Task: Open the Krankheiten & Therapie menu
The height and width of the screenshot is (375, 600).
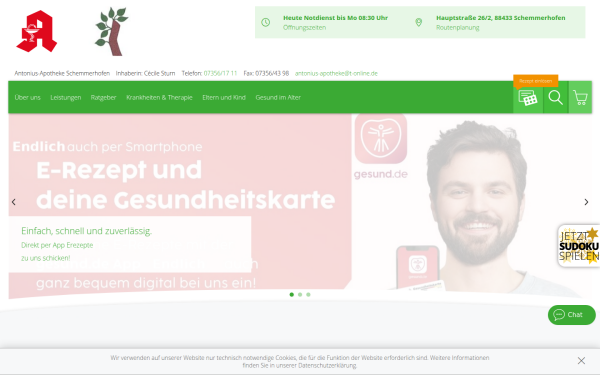Action: [x=159, y=98]
